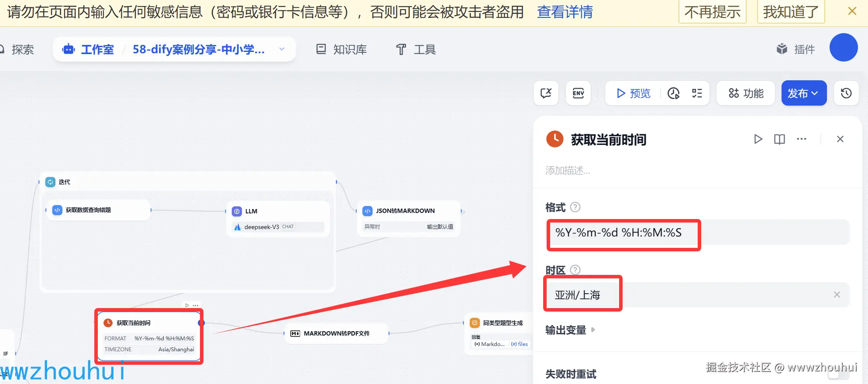Open the 工具 tab

pyautogui.click(x=416, y=50)
